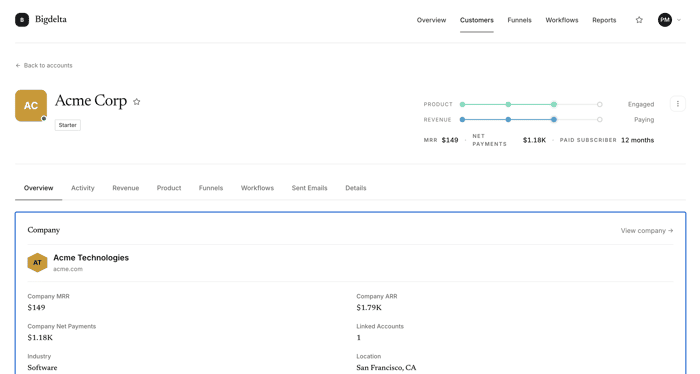Click the back arrow to accounts
This screenshot has width=700, height=374.
(x=18, y=66)
